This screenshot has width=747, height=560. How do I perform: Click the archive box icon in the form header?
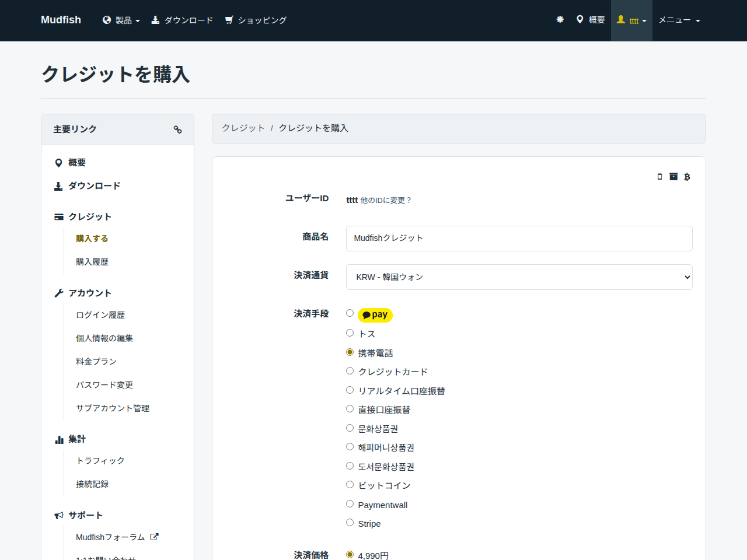pos(673,177)
